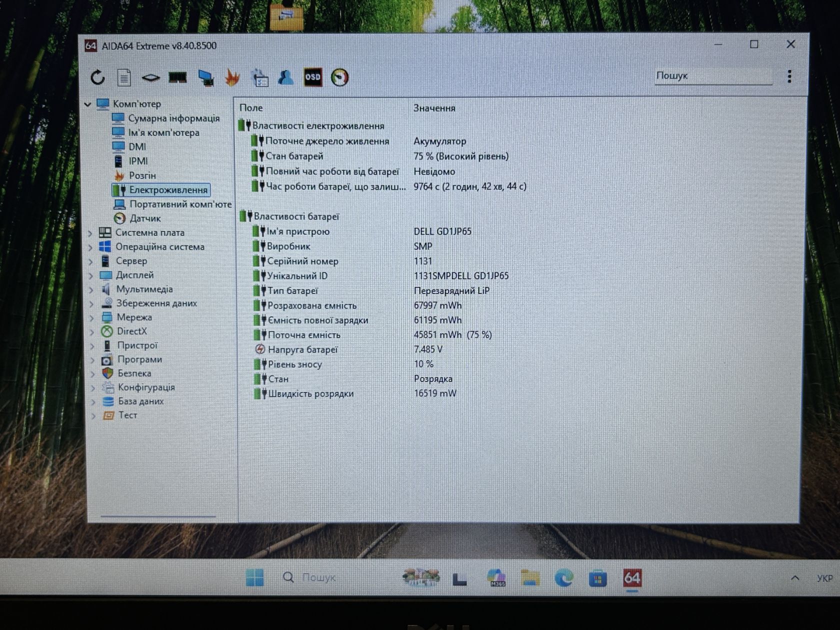Show hidden tray icons chevron
The height and width of the screenshot is (630, 840).
click(794, 578)
